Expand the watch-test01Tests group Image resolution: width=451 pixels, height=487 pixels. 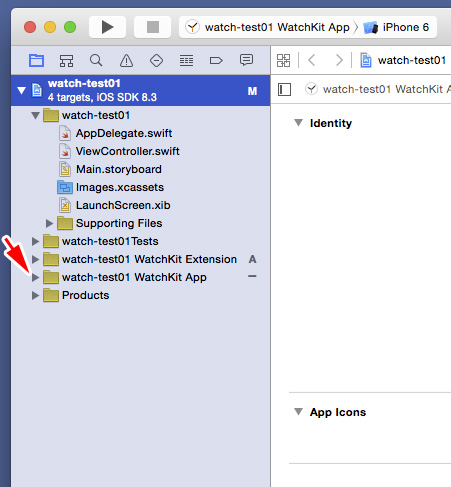click(35, 241)
